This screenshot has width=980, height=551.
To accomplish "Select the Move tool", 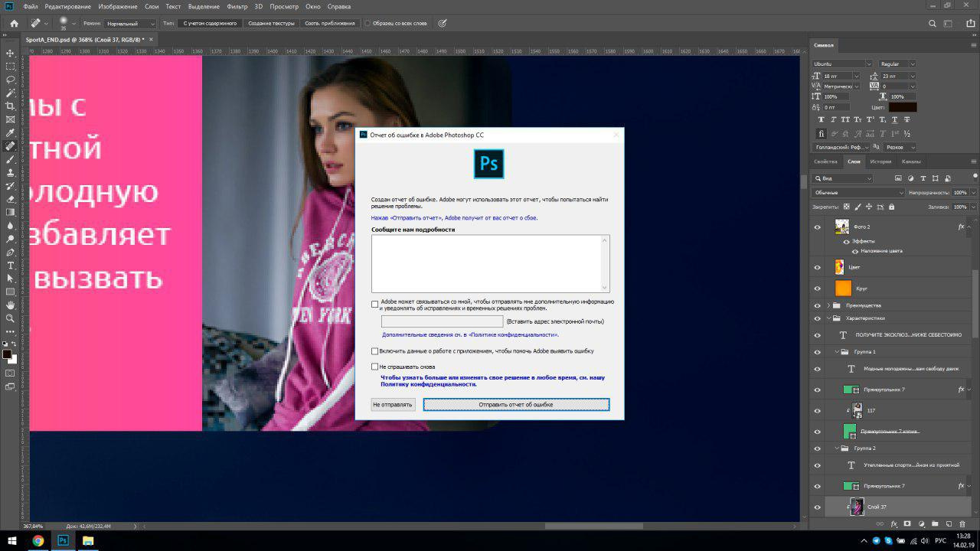I will [11, 53].
